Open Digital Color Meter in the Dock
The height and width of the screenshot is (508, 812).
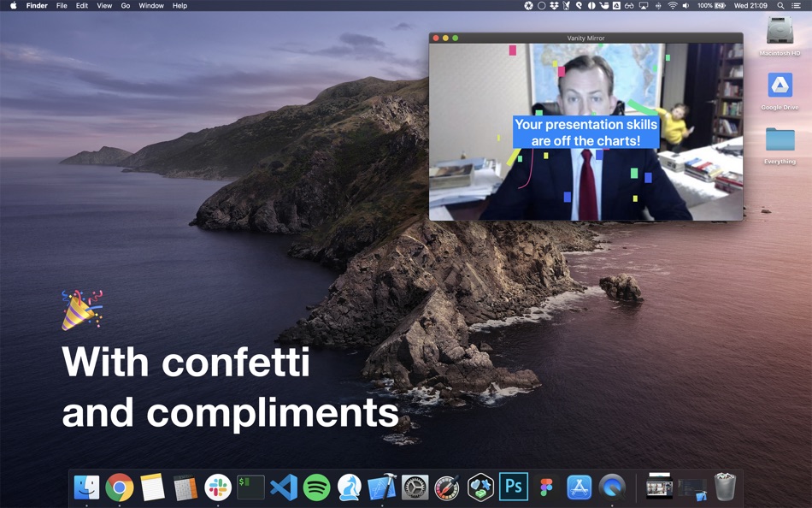point(447,487)
